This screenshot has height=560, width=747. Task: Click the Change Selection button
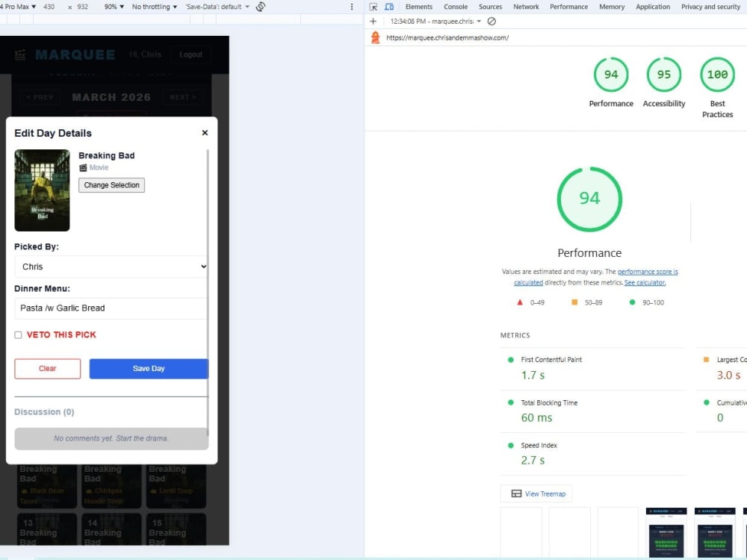111,185
